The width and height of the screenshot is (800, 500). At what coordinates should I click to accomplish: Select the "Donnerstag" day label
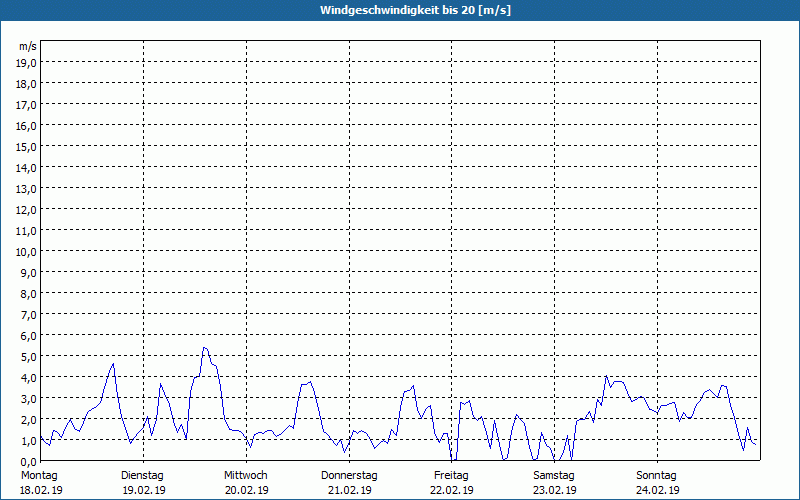(348, 475)
